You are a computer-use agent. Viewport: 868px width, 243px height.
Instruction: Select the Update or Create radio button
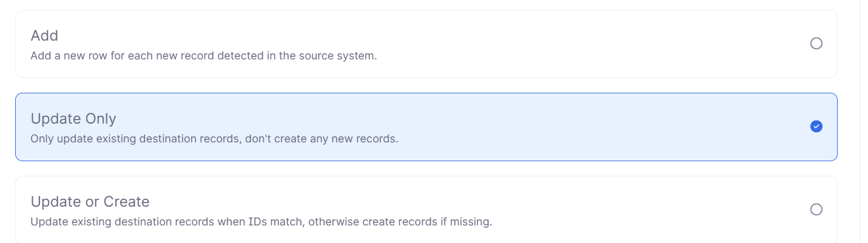pyautogui.click(x=816, y=210)
